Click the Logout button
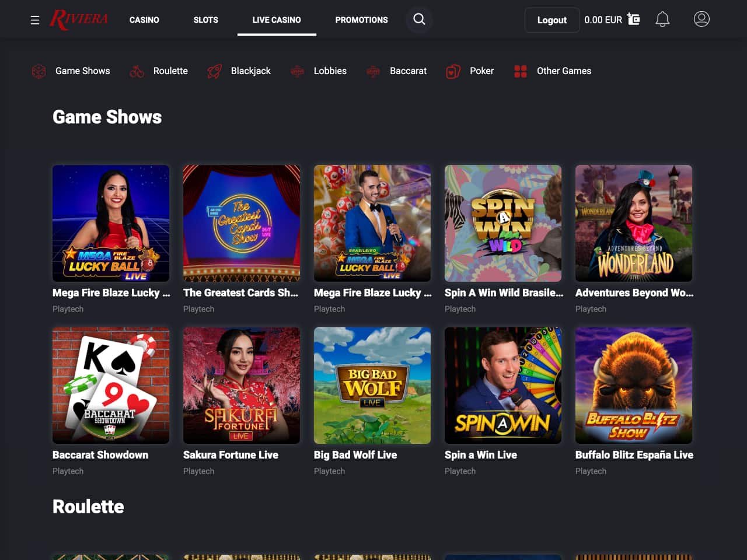This screenshot has width=747, height=560. point(552,20)
